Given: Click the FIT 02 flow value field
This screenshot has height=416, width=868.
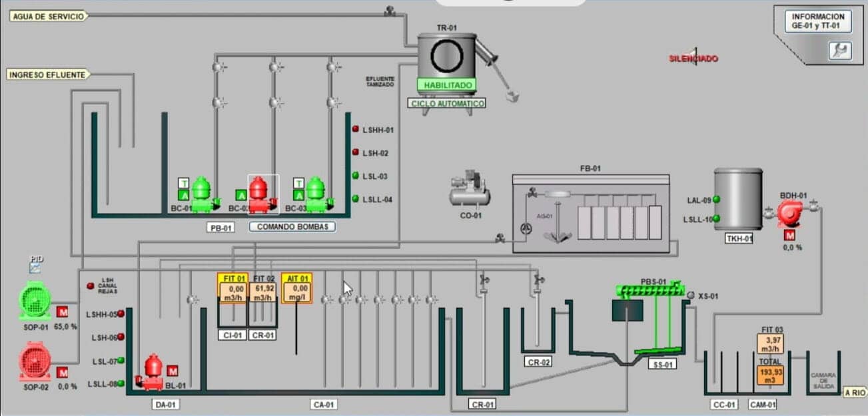Looking at the screenshot, I should click(x=264, y=292).
